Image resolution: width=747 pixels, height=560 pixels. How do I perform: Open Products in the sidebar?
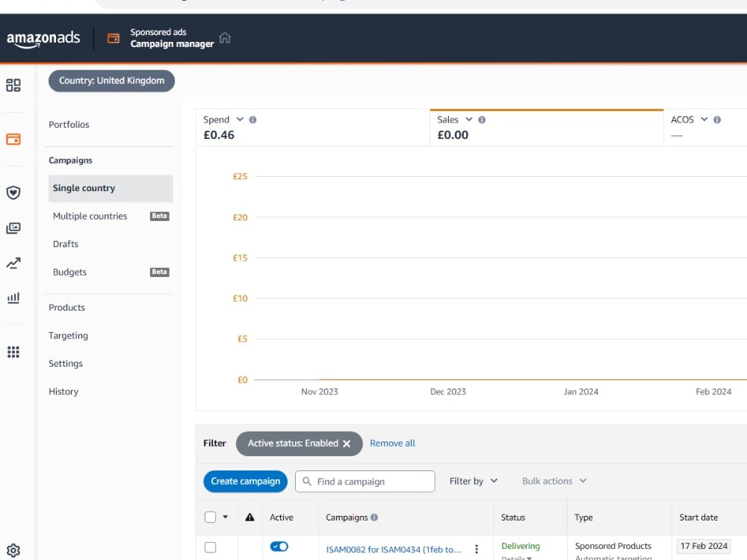(x=66, y=308)
